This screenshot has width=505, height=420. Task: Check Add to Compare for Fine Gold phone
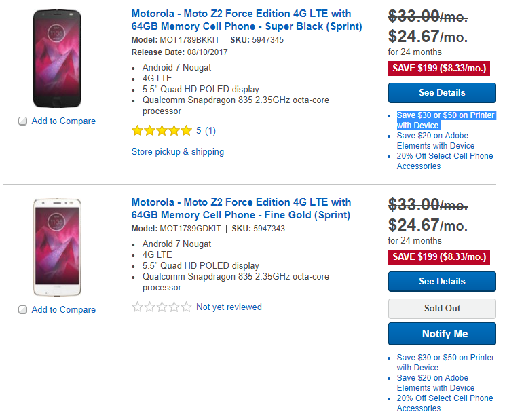point(23,310)
